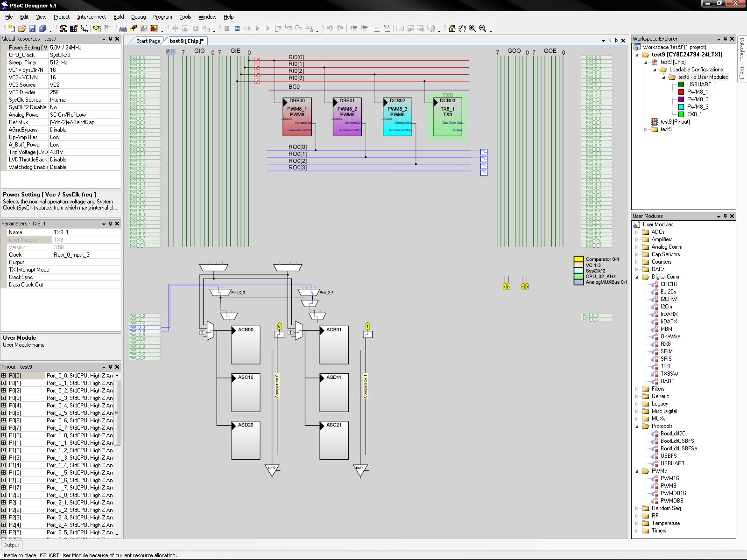The width and height of the screenshot is (747, 560).
Task: Click the ASD11 analog block
Action: (x=334, y=393)
